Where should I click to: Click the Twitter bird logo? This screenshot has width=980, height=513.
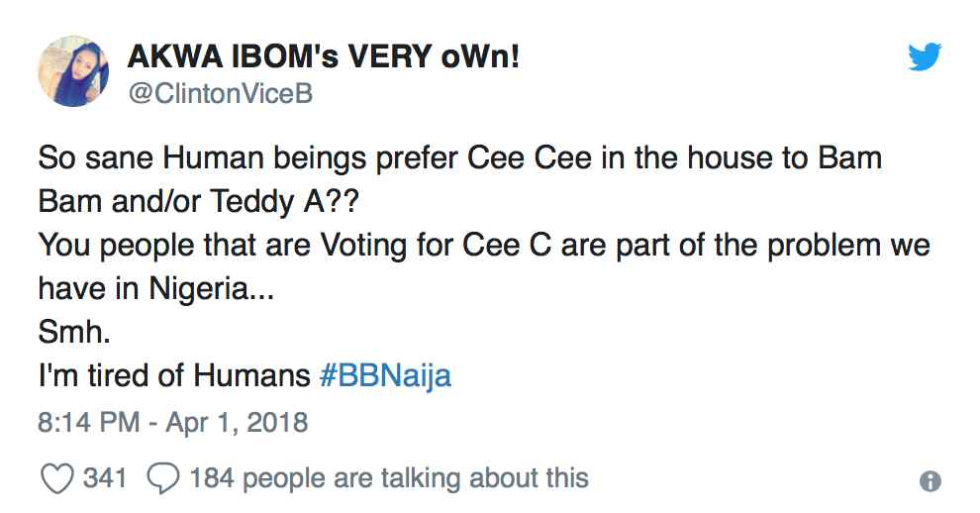(x=924, y=58)
